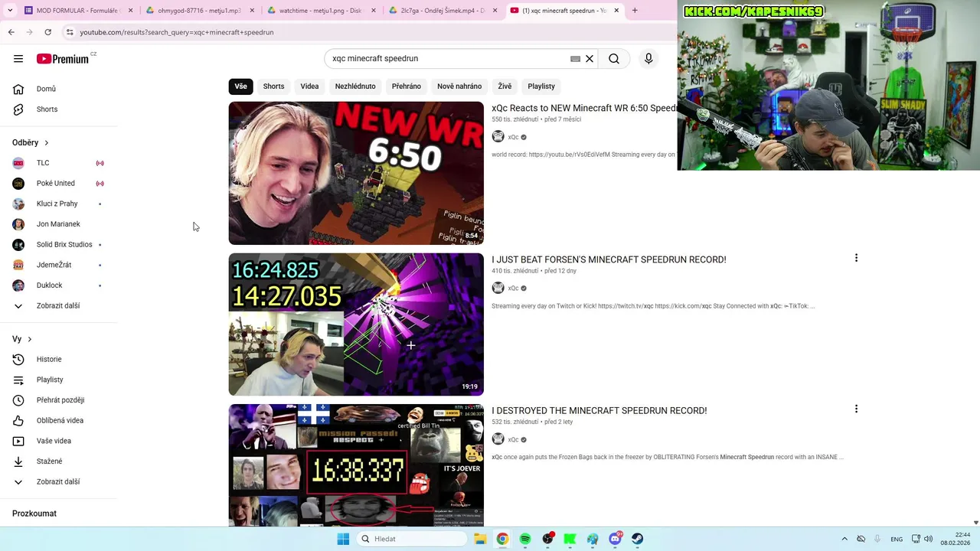The image size is (980, 551).
Task: Select the Přehráno filter chip
Action: coord(407,86)
